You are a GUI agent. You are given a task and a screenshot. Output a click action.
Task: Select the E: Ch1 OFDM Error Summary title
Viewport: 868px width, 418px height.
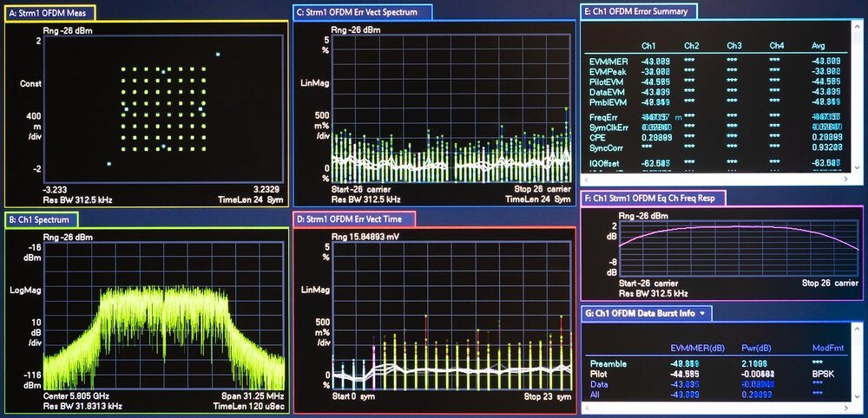click(x=638, y=11)
